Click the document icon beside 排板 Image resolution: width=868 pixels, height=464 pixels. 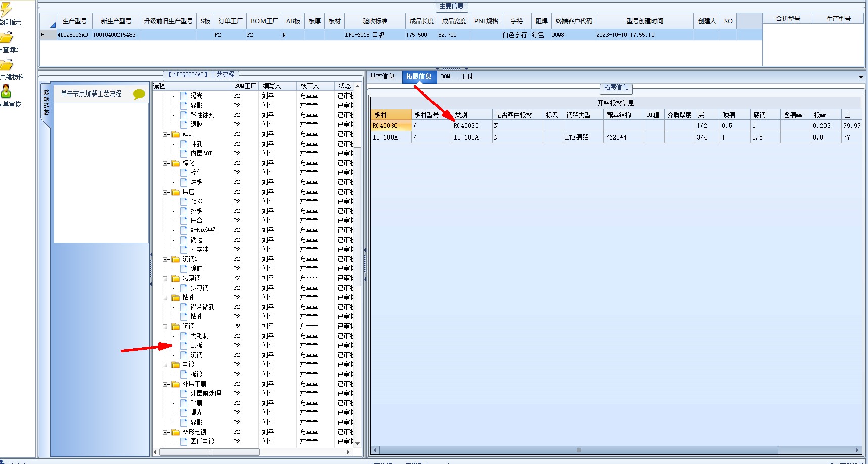pos(184,211)
